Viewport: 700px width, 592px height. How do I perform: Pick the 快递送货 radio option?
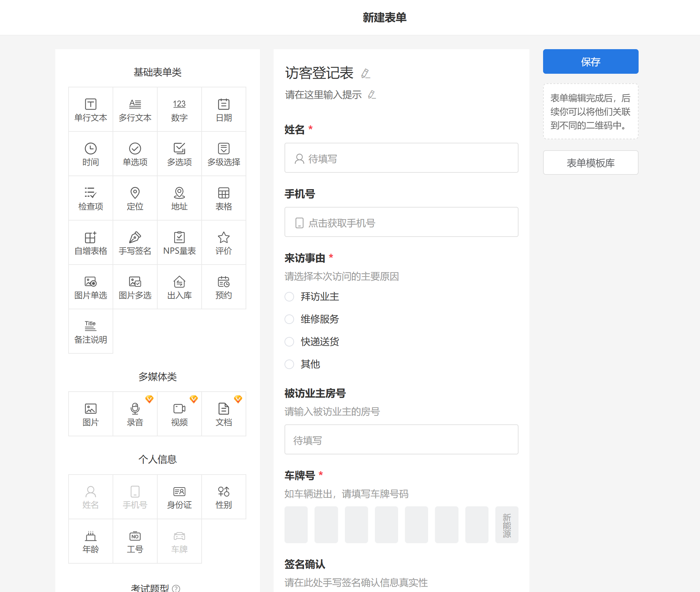[289, 342]
